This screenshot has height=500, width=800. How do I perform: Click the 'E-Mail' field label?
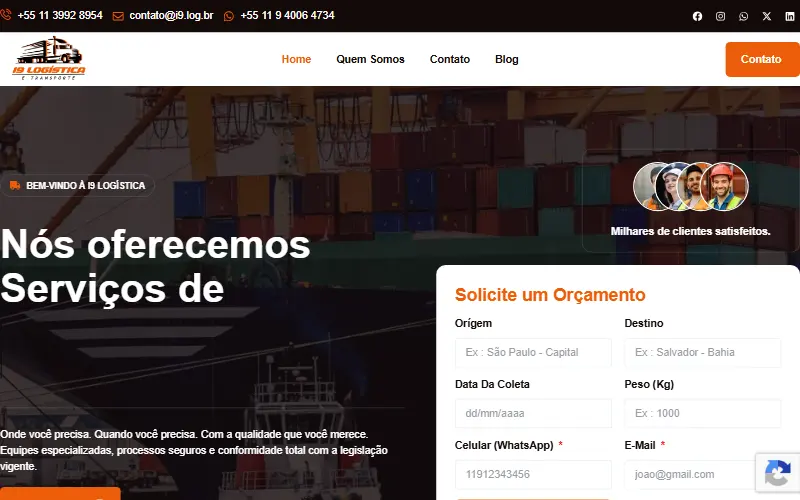coord(639,445)
